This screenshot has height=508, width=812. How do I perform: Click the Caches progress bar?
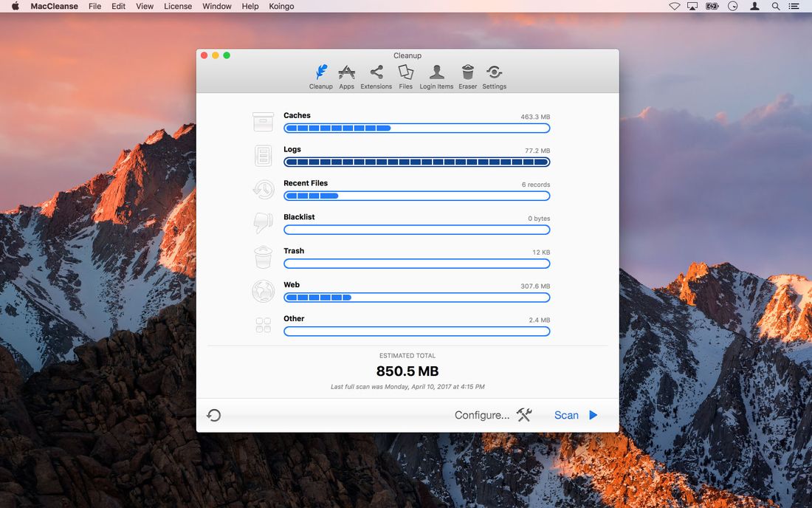pos(416,128)
